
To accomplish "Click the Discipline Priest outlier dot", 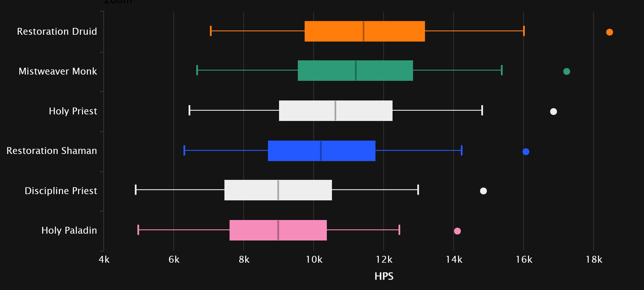I will [x=483, y=191].
